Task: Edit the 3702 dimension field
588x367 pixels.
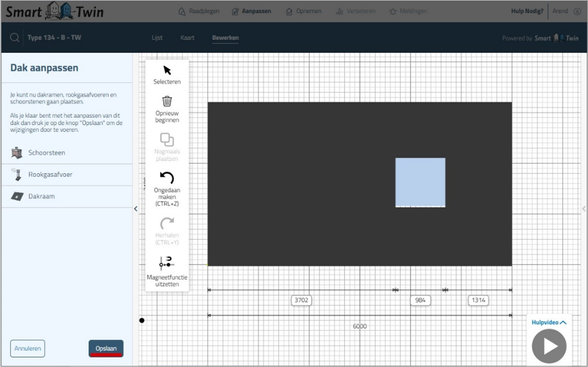Action: click(x=301, y=300)
